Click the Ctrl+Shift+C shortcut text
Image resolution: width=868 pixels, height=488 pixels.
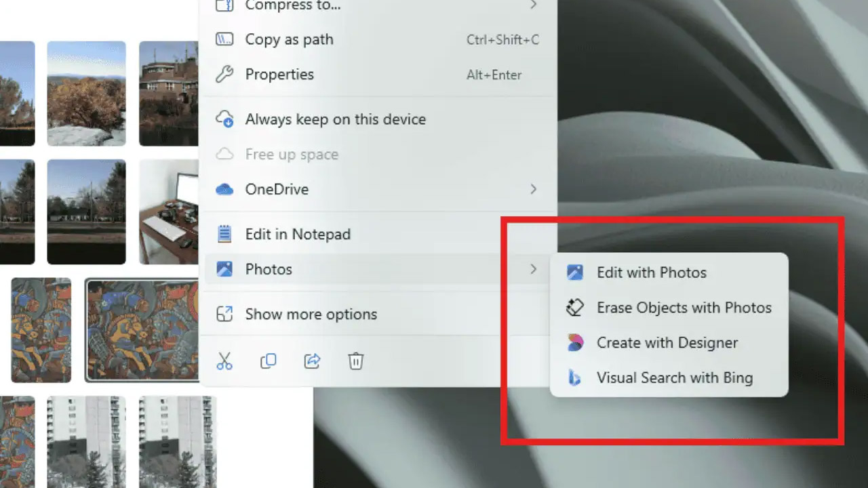coord(502,40)
